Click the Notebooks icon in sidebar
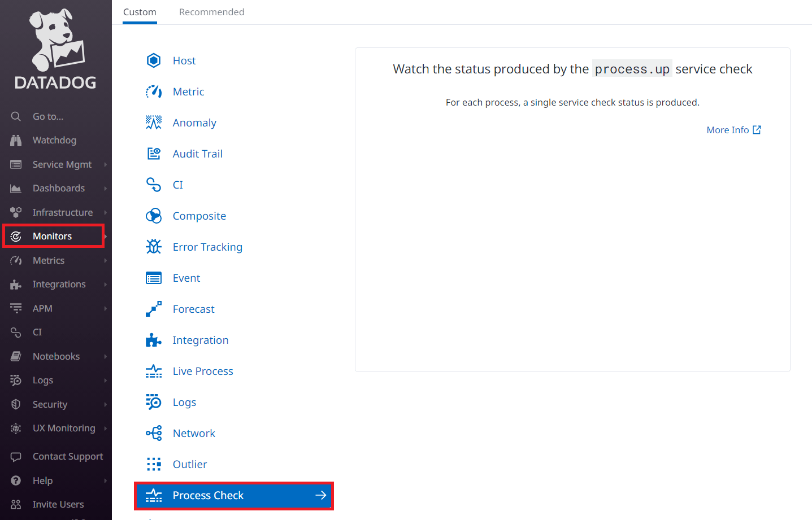The width and height of the screenshot is (812, 520). (x=16, y=356)
